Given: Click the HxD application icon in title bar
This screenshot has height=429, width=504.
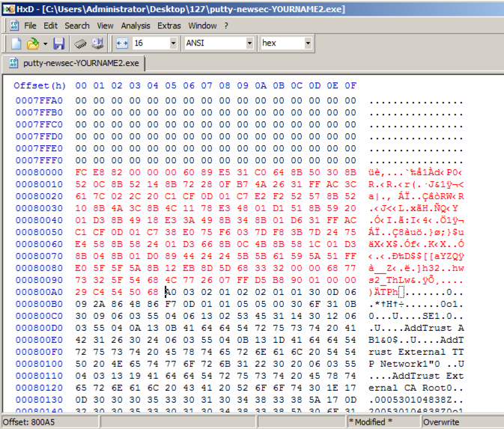Looking at the screenshot, I should (8, 9).
